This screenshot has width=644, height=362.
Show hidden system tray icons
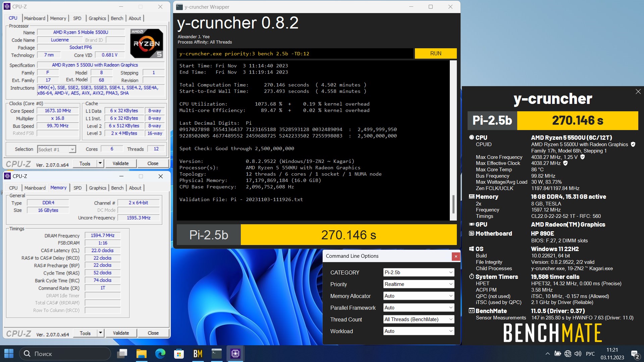(x=547, y=354)
